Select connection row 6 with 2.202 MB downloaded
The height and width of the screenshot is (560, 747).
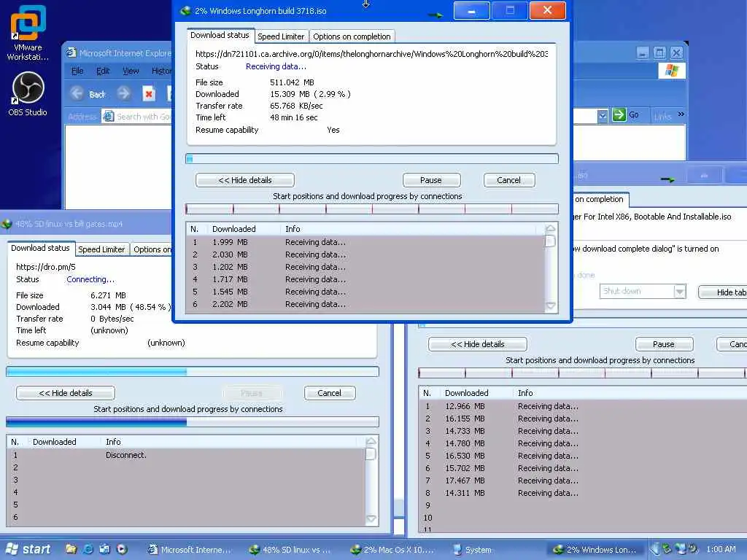tap(365, 304)
